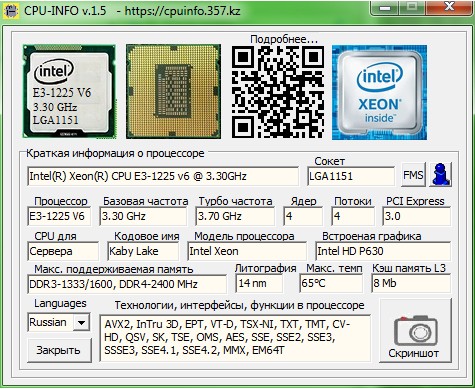Screen dimensions: 475x389
Task: Click the Сокет field showing LGA1151
Action: (x=351, y=176)
